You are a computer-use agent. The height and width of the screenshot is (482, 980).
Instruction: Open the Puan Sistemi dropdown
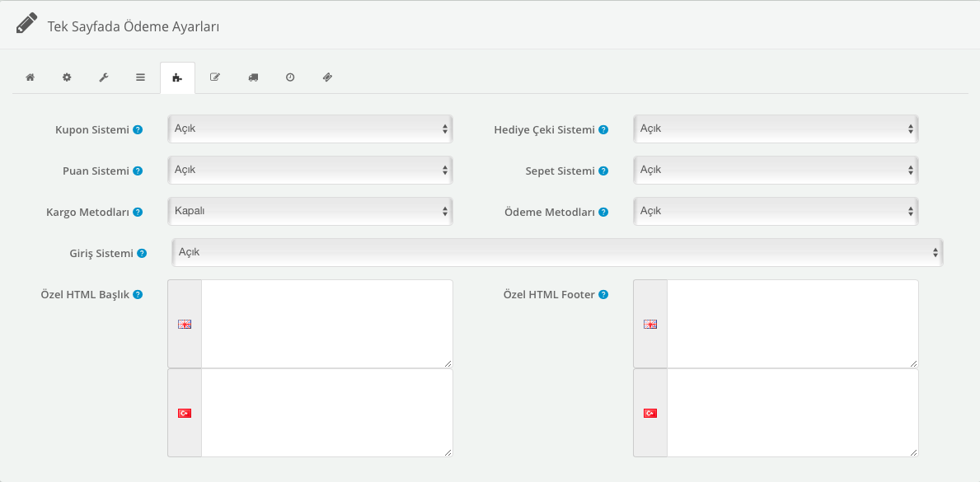pos(310,170)
